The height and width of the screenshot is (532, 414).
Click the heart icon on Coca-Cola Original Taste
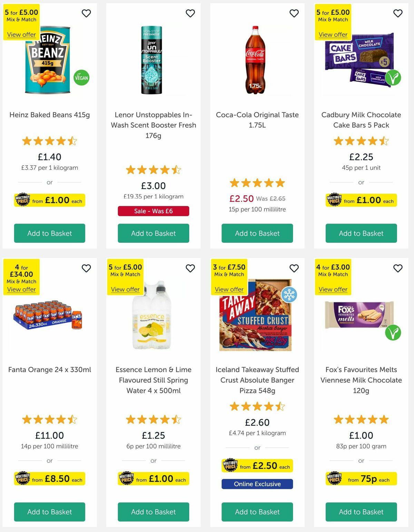(294, 13)
